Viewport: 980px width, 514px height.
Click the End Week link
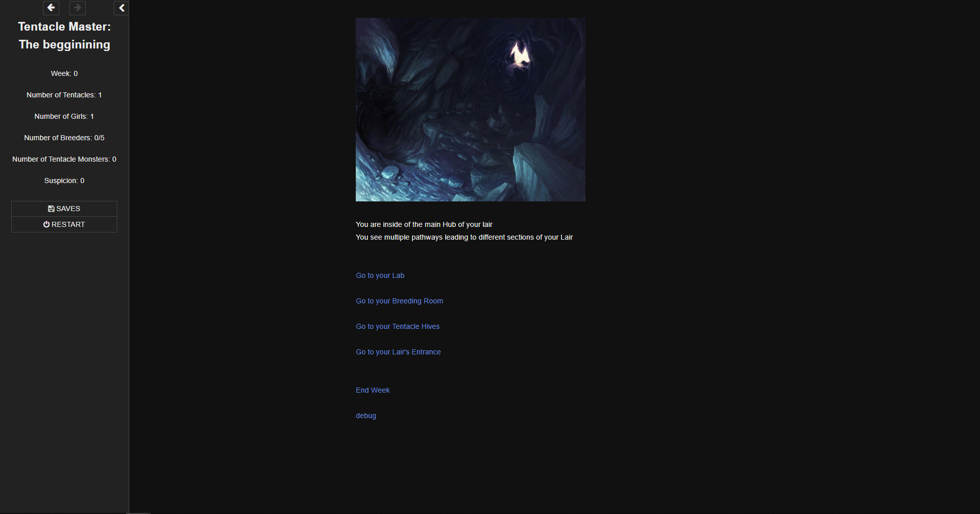(x=373, y=390)
